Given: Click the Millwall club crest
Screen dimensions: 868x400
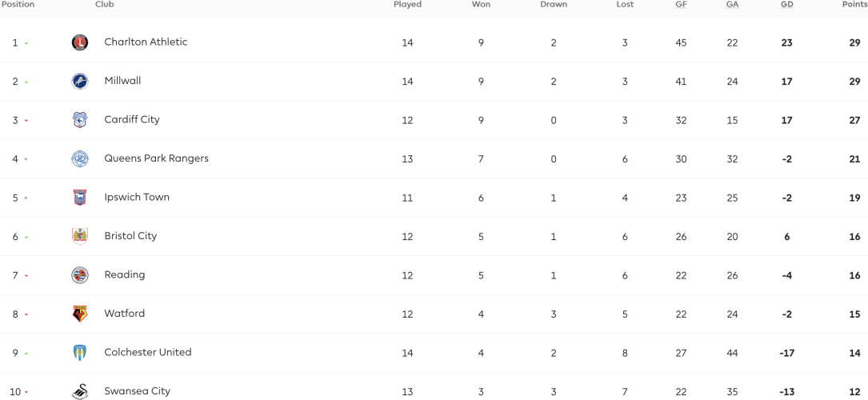Looking at the screenshot, I should (x=80, y=82).
